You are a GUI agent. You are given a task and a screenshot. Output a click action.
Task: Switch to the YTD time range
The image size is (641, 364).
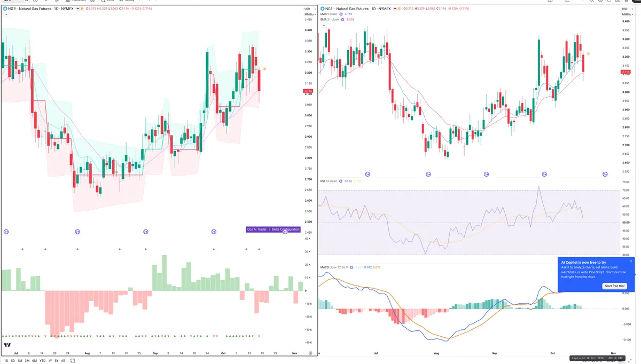(42, 361)
